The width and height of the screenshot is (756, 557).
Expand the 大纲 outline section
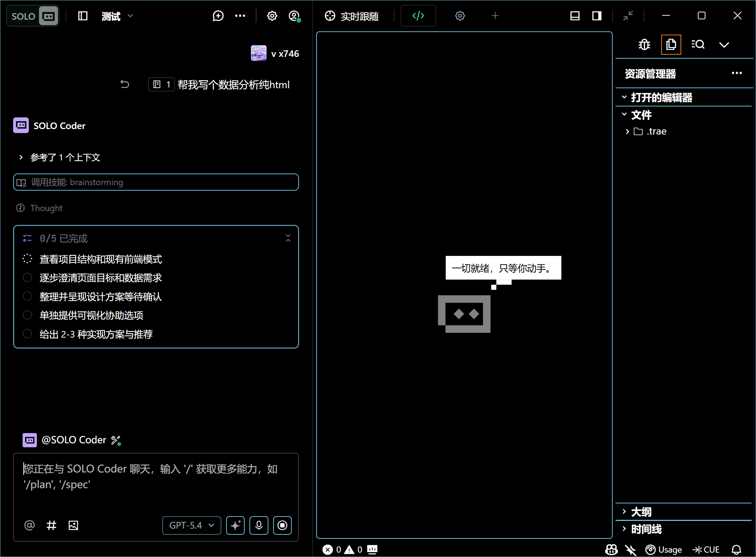[x=641, y=512]
